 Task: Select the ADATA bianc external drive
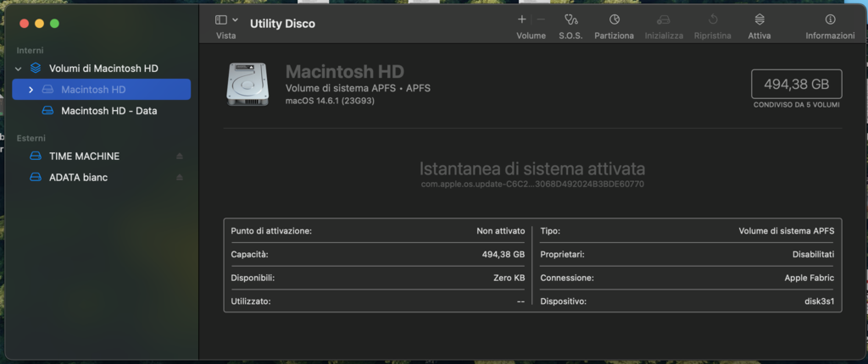[79, 178]
